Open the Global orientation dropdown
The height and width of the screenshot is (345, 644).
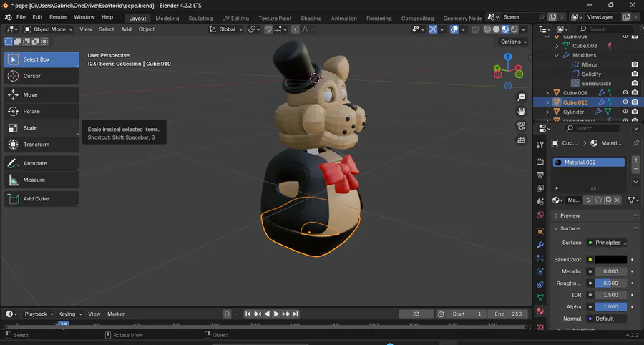226,29
